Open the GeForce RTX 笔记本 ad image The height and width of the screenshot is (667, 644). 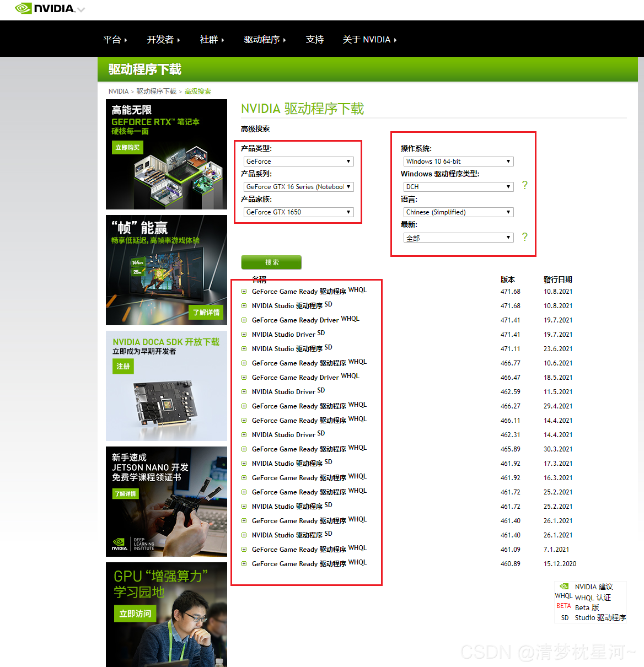(x=167, y=154)
